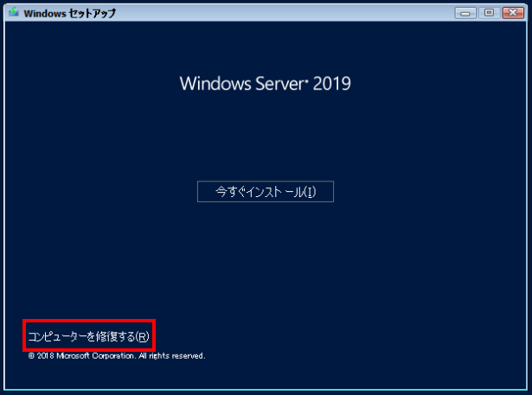Maximize the Windows セットアップ window

pos(489,13)
